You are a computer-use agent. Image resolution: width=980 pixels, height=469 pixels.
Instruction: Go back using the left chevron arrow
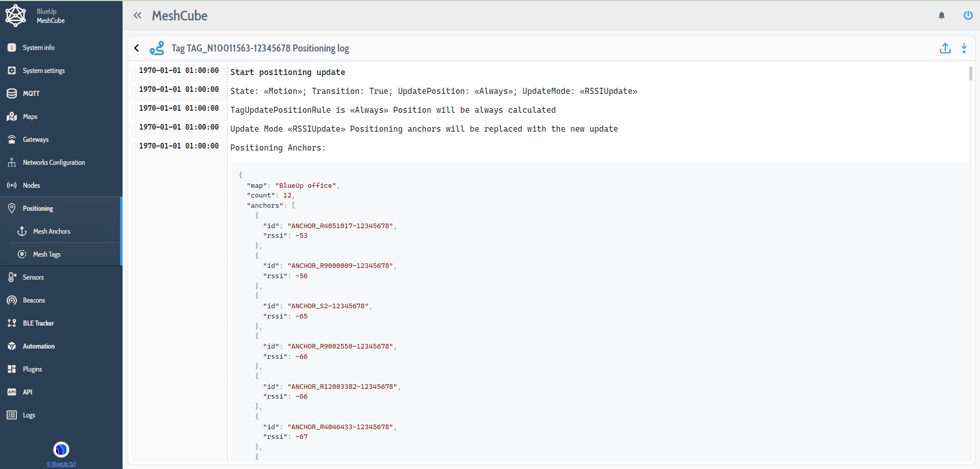pyautogui.click(x=136, y=48)
